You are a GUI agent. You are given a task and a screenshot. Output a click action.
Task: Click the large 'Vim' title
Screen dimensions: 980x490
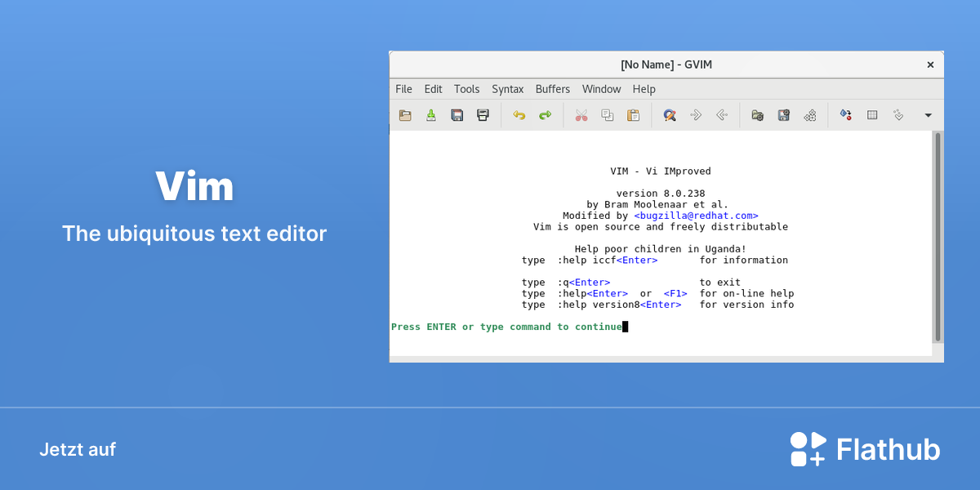(194, 186)
